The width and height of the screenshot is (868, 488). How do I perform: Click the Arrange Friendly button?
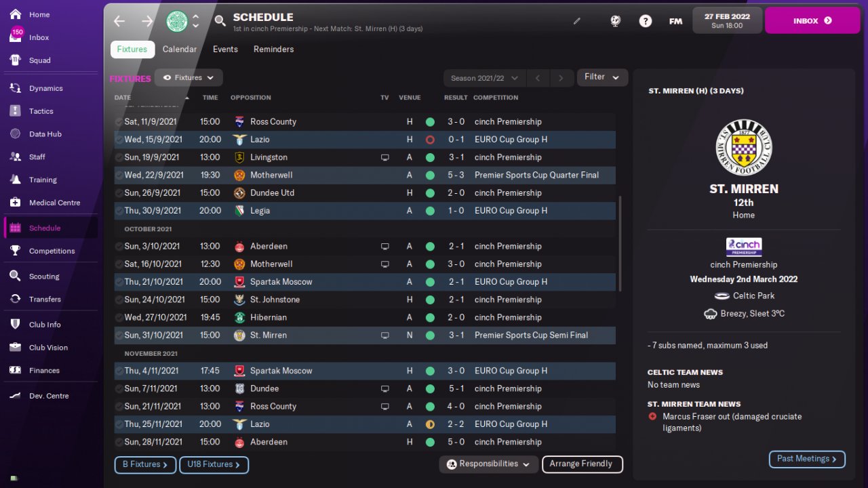coord(582,464)
